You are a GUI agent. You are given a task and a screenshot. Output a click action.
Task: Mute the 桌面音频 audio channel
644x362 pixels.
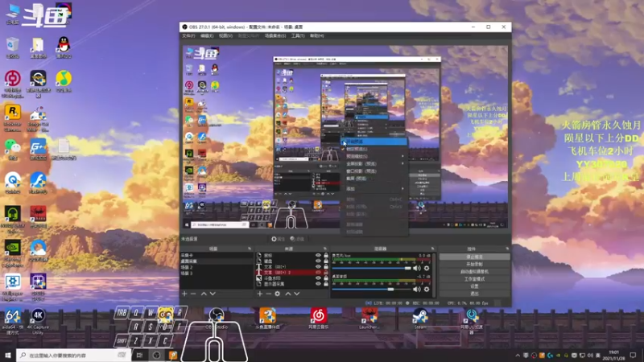click(x=417, y=290)
